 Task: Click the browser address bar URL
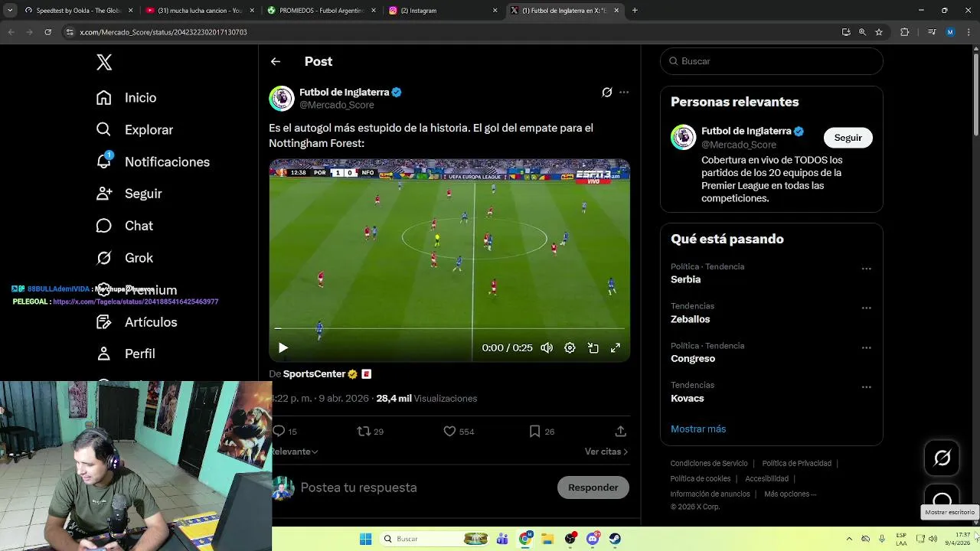[x=163, y=32]
